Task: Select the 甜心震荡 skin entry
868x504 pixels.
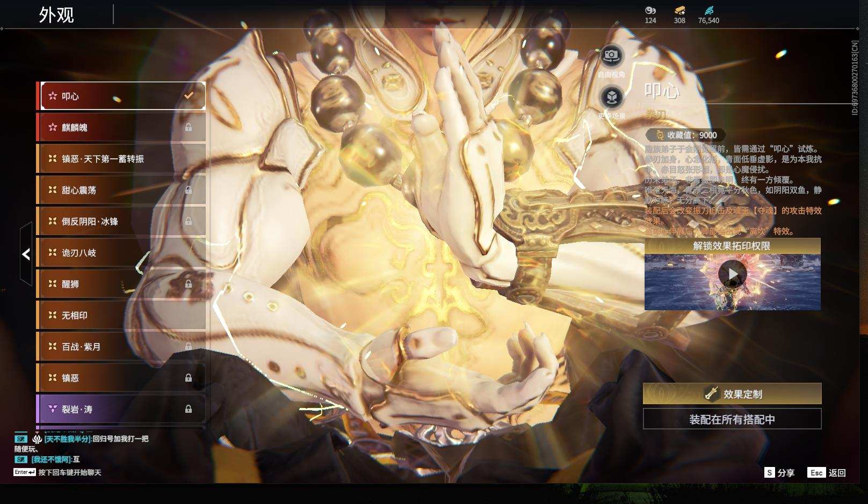Action: pos(121,190)
